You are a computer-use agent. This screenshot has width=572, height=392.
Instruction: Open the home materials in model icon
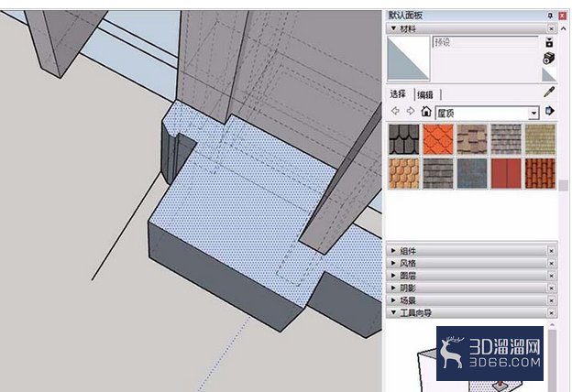point(426,111)
